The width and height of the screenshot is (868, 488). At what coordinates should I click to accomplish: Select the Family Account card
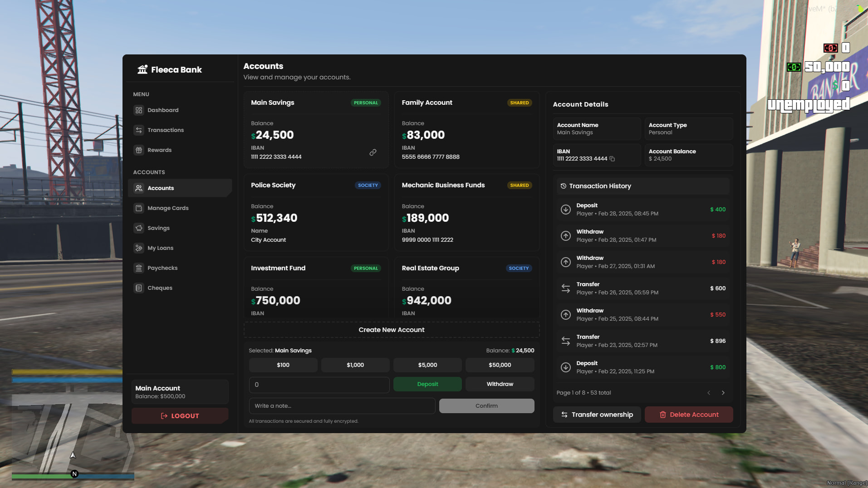467,130
